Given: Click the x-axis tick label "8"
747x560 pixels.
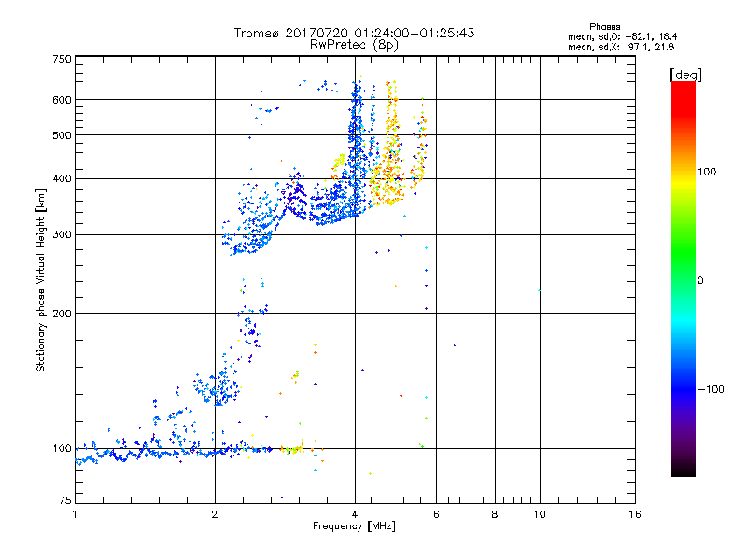Looking at the screenshot, I should 495,514.
